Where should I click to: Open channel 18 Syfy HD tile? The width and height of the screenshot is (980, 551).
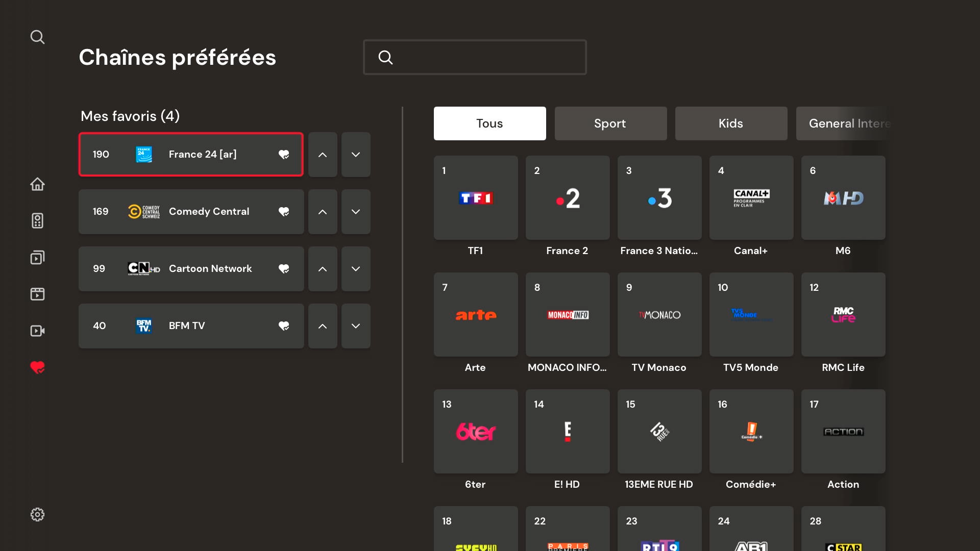pos(476,529)
